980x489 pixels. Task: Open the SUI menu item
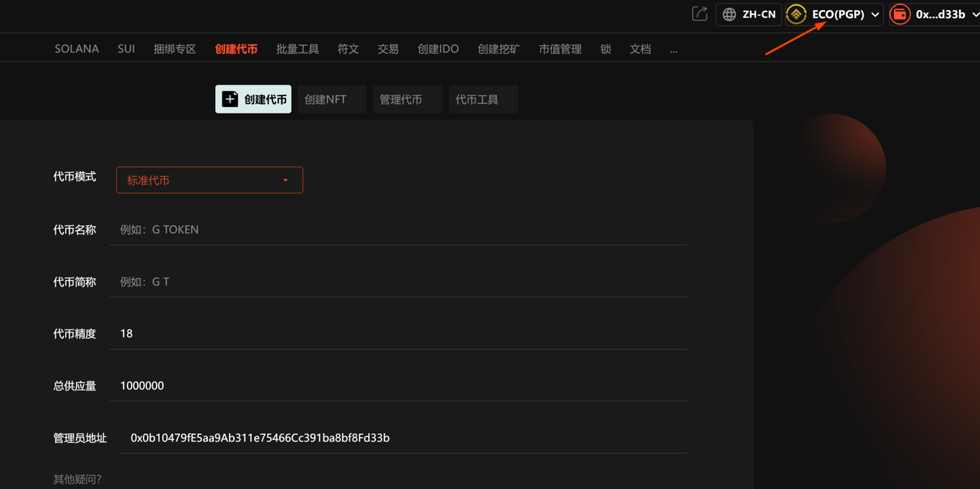click(x=126, y=49)
